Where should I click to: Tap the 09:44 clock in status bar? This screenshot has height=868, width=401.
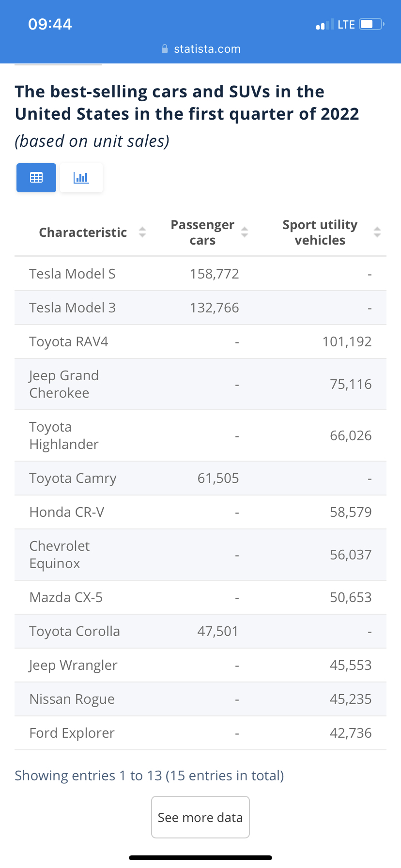50,24
